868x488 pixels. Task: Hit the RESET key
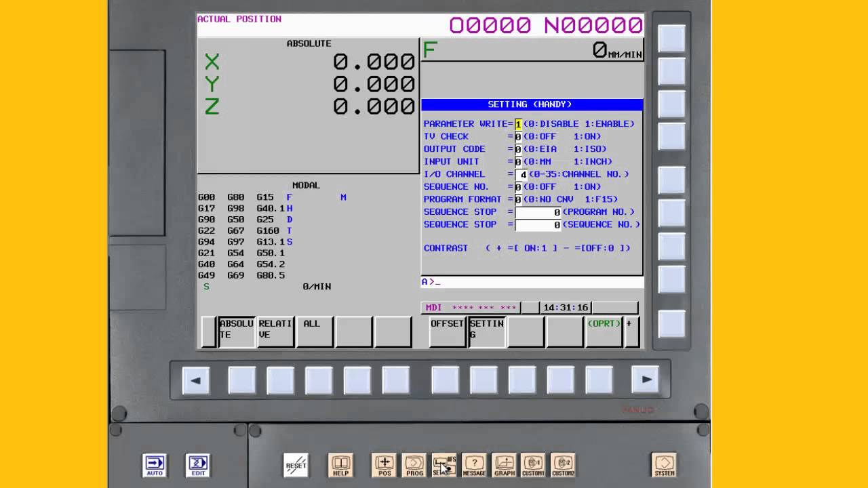pyautogui.click(x=296, y=465)
